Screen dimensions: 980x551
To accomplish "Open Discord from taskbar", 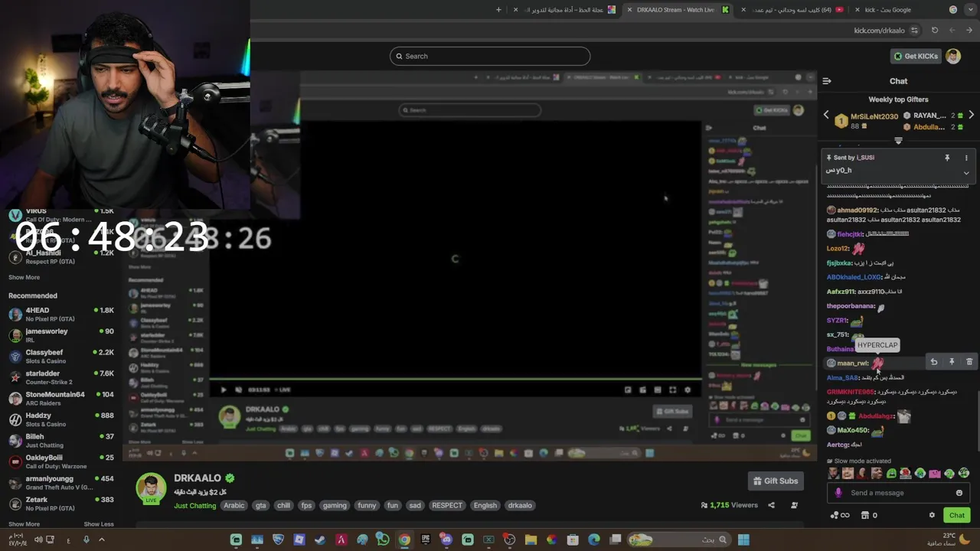I will tap(446, 540).
